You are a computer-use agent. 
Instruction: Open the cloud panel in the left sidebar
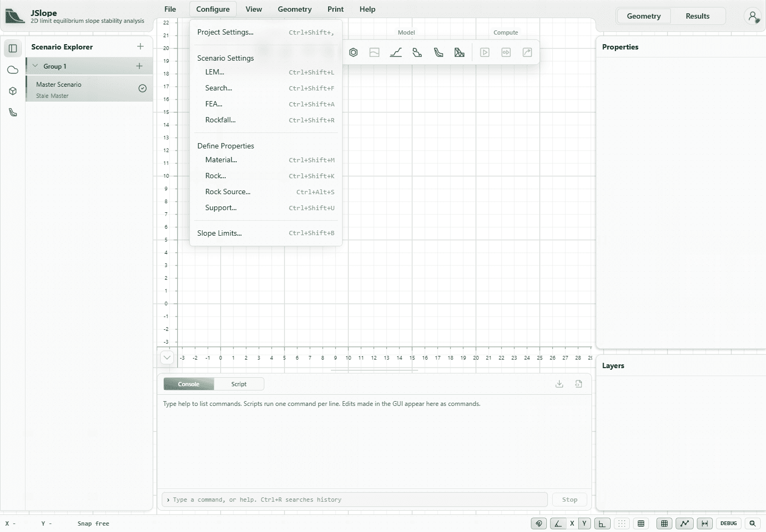pos(13,70)
